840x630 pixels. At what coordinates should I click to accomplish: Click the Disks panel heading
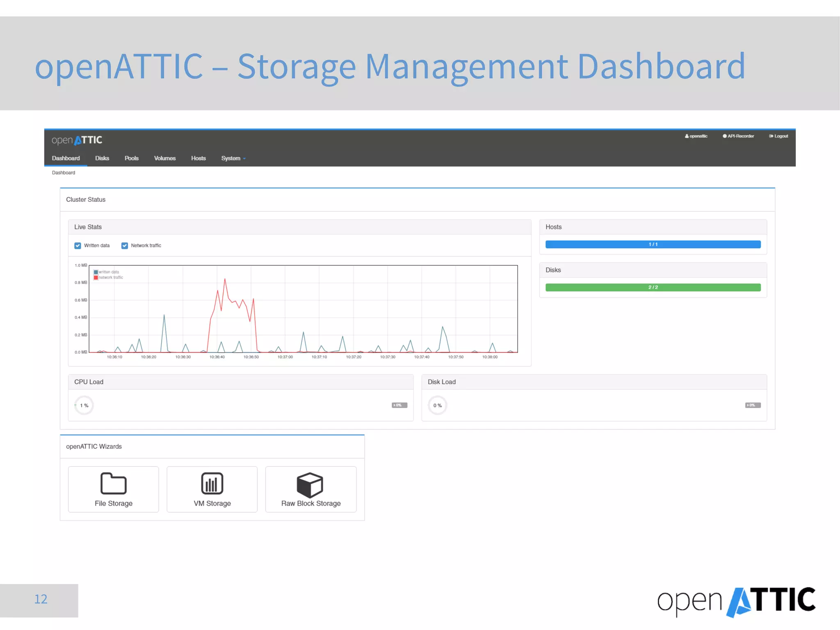tap(553, 270)
